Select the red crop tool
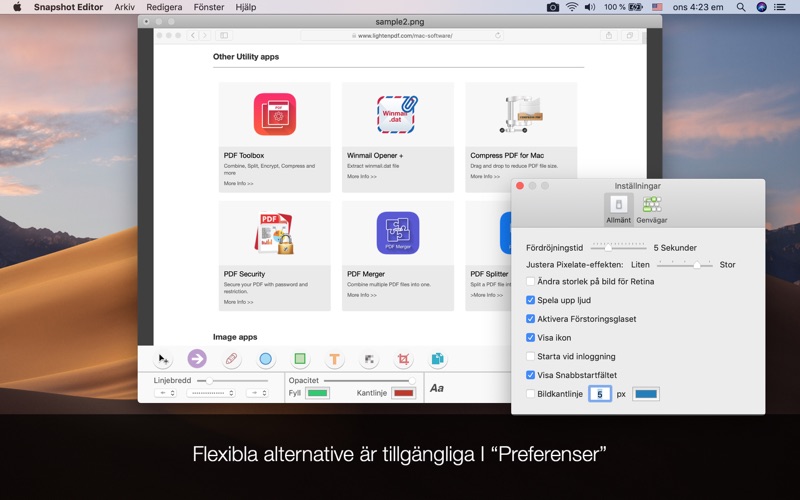 [x=403, y=359]
